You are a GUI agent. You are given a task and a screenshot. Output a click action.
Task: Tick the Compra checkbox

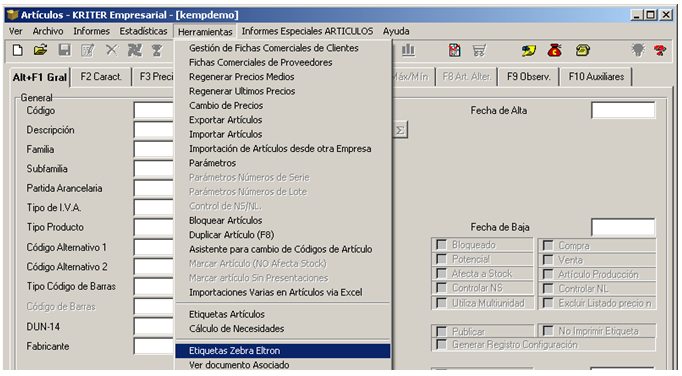pyautogui.click(x=548, y=245)
